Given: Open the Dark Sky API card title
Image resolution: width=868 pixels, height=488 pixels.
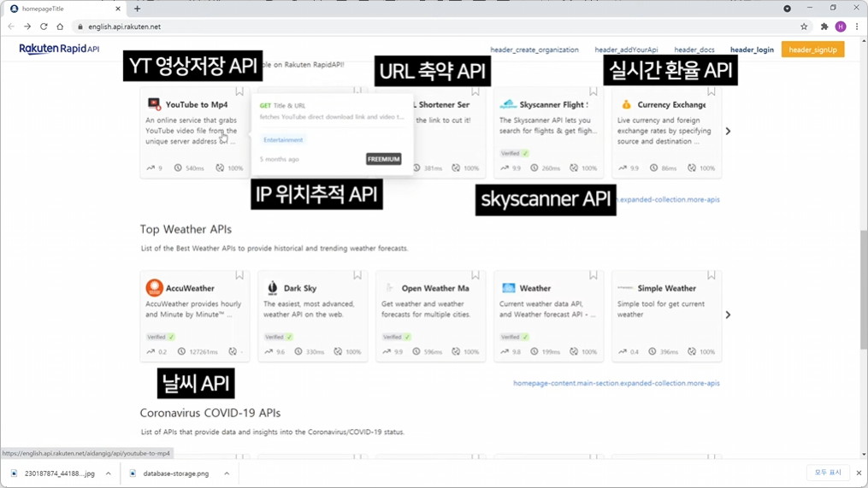Looking at the screenshot, I should click(300, 288).
